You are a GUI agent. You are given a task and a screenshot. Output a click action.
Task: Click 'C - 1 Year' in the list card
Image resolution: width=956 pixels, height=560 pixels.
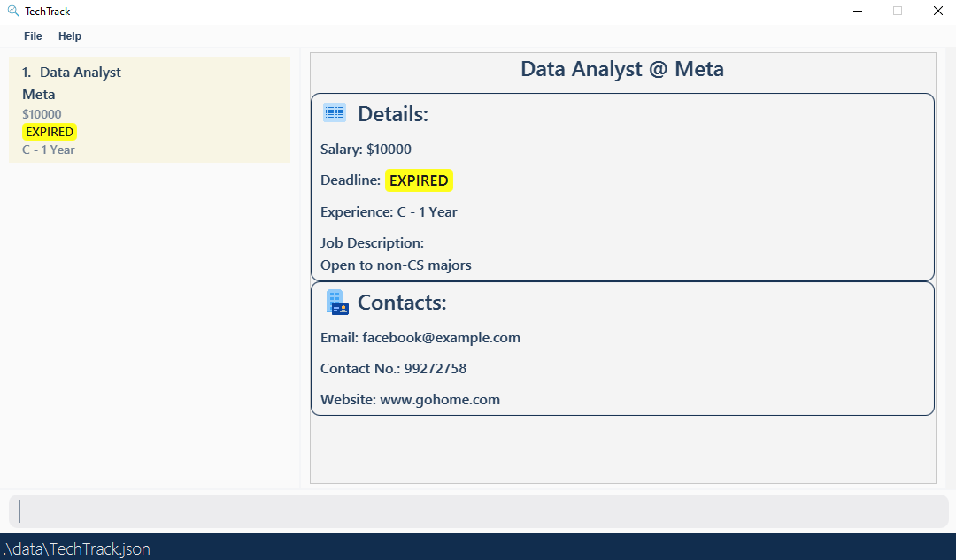48,150
